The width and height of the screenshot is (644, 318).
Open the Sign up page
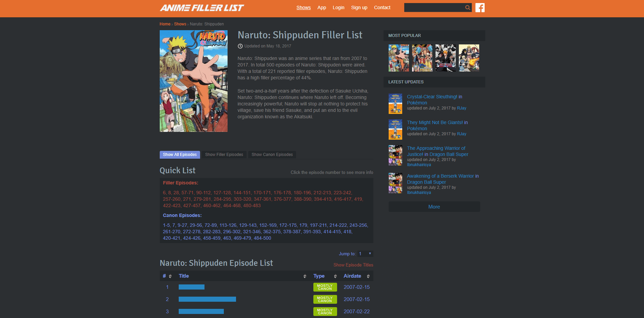[x=359, y=7]
